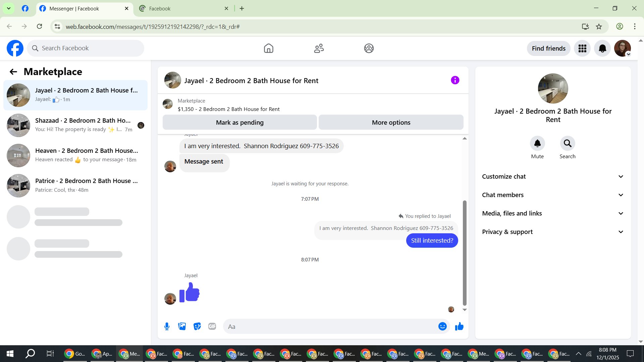Image resolution: width=644 pixels, height=362 pixels.
Task: Open account profile picture menu
Action: pos(623,49)
